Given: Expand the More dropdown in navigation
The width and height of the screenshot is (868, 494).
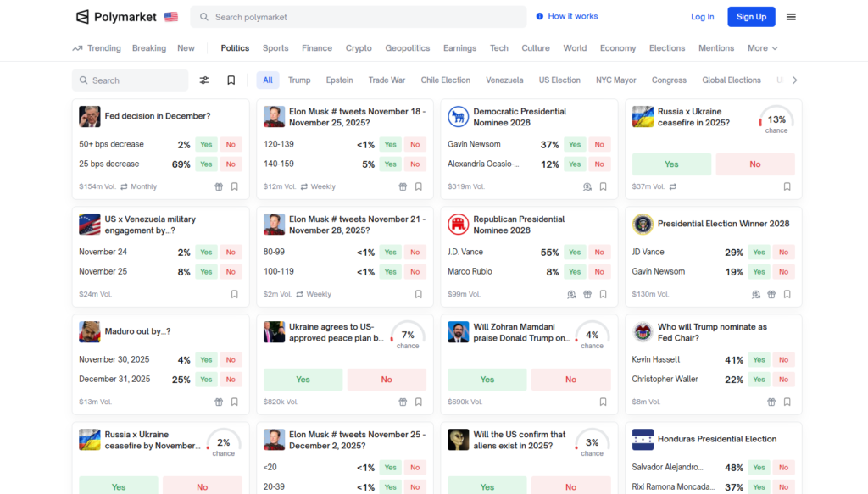Looking at the screenshot, I should 762,48.
